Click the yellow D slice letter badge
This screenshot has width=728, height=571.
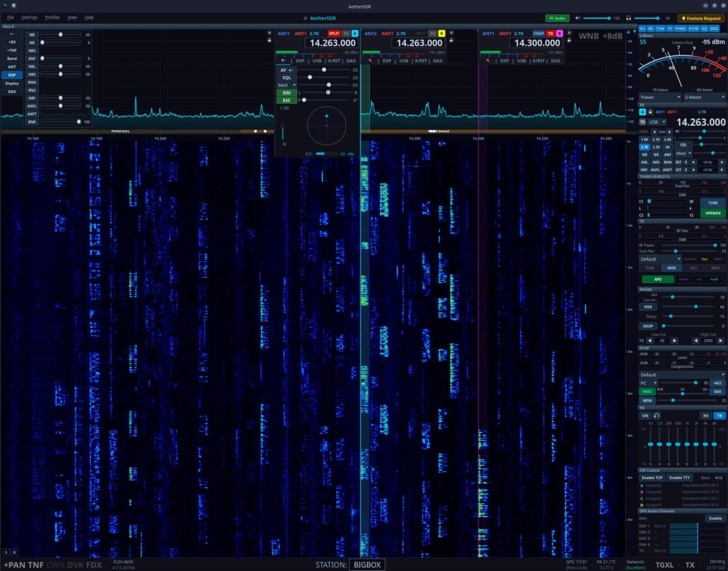click(x=441, y=33)
